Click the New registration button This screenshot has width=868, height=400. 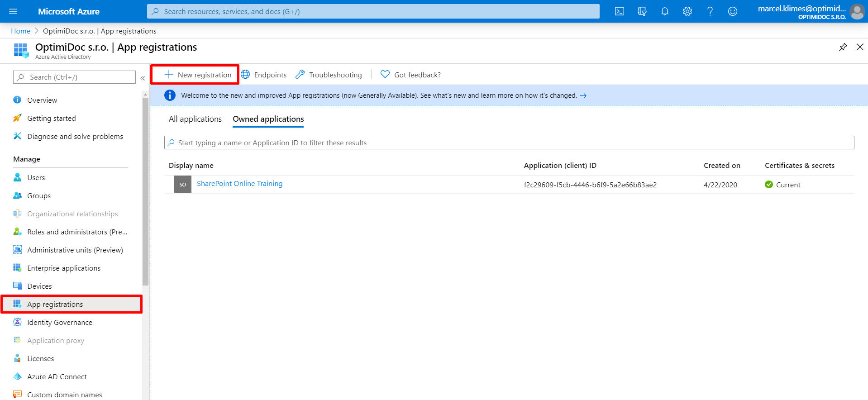(198, 75)
